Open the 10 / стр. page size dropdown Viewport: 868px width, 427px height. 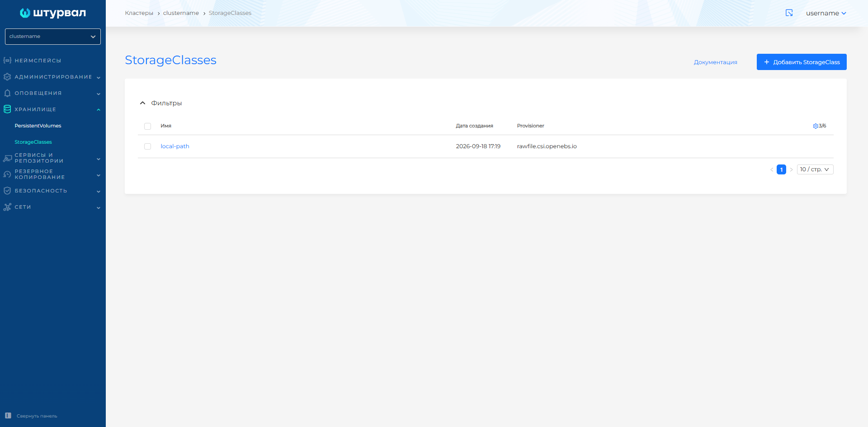pos(815,169)
